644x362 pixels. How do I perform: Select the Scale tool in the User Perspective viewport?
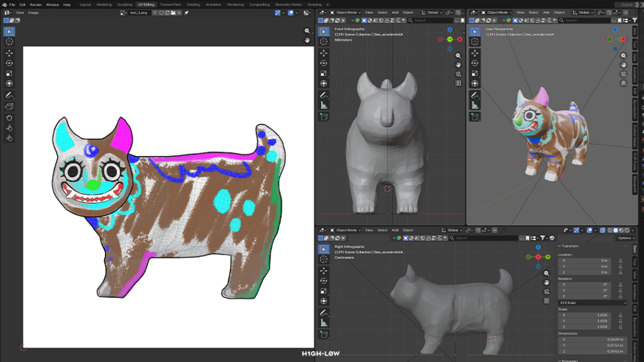pyautogui.click(x=476, y=73)
